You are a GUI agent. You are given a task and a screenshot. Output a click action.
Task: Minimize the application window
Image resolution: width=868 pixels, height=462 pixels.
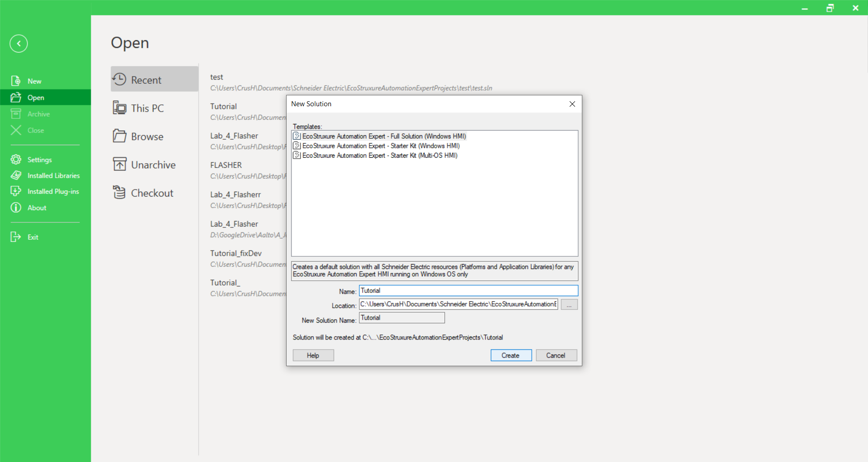pos(805,8)
